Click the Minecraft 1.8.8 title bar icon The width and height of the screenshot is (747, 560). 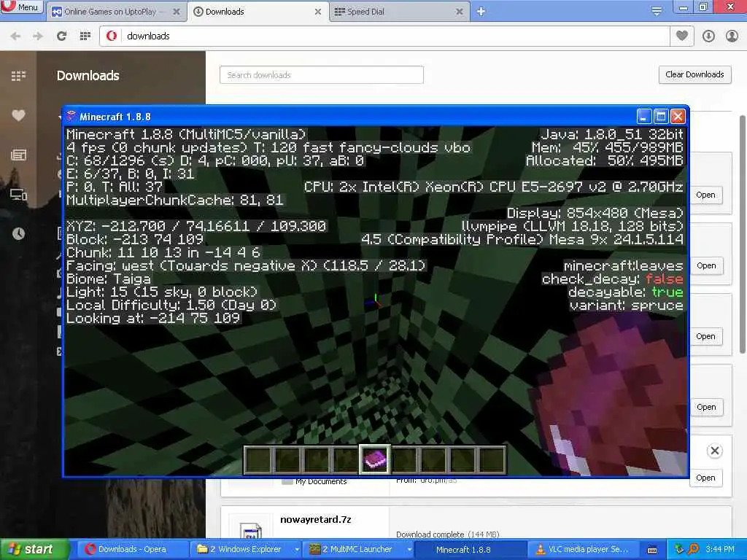(x=71, y=116)
